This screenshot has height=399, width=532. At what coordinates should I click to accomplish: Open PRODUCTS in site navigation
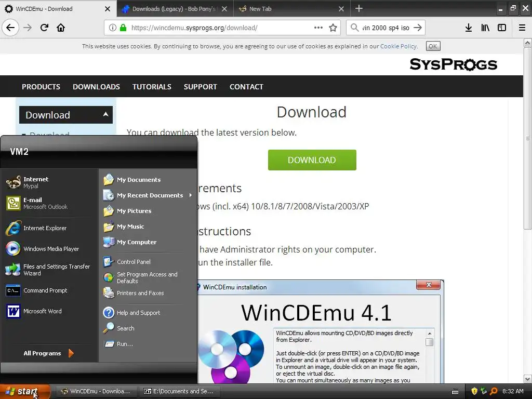[41, 87]
